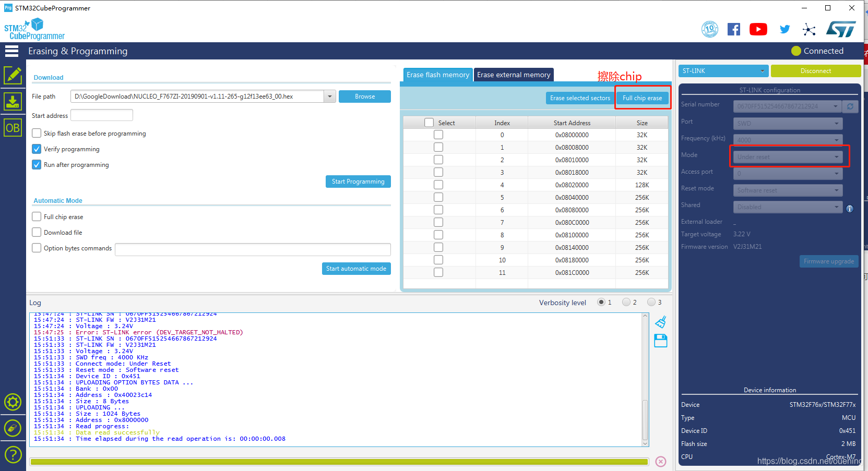Open the settings gear icon in sidebar
868x471 pixels.
pyautogui.click(x=13, y=402)
